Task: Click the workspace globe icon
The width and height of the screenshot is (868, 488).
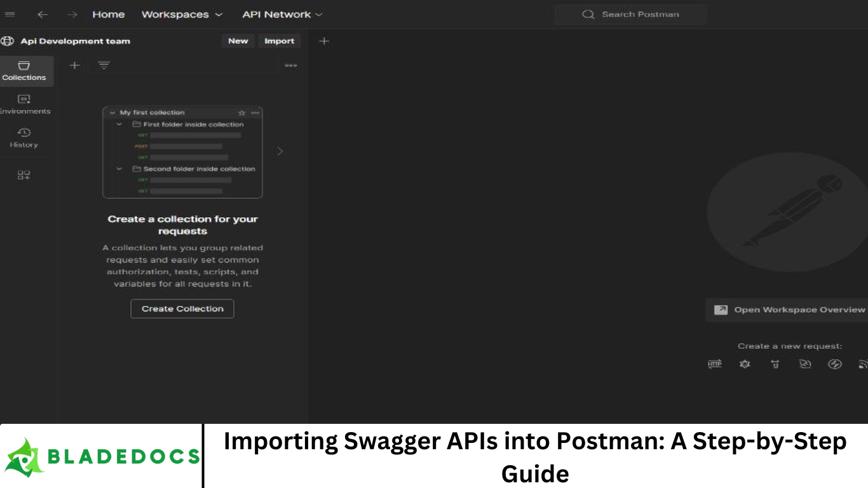Action: pos(8,41)
